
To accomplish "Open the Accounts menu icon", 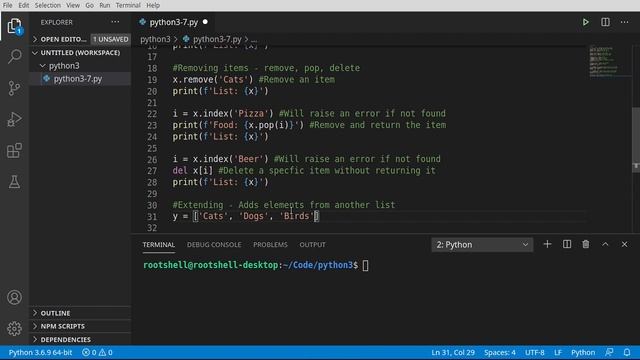I will (x=14, y=297).
